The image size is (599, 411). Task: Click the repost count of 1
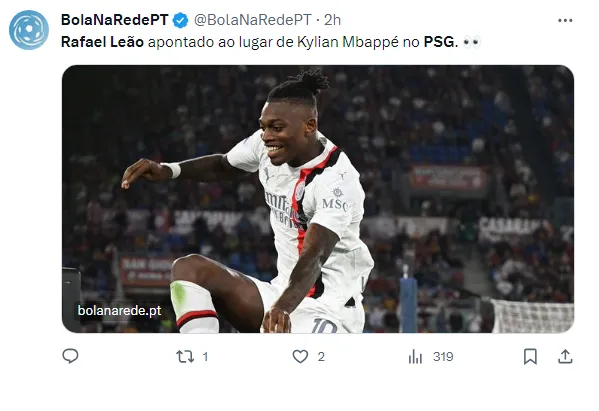pos(205,357)
